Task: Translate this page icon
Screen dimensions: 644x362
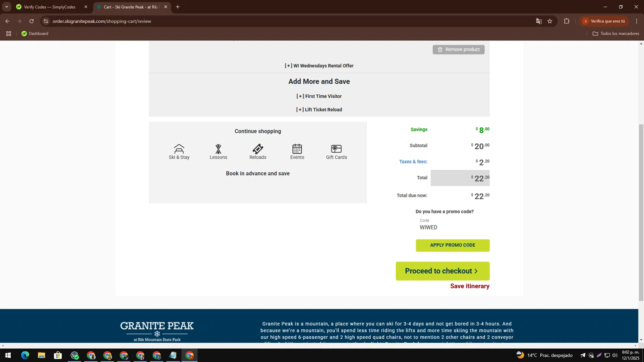Action: pos(539,21)
